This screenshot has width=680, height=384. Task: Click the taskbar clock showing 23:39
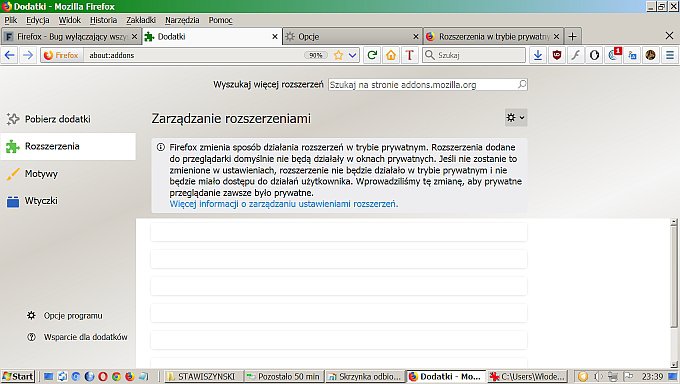pyautogui.click(x=652, y=376)
